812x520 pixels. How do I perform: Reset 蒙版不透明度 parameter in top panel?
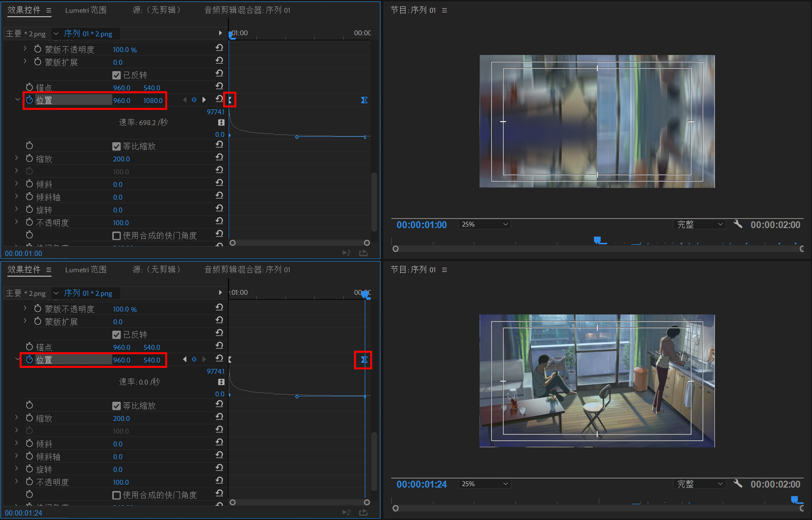[219, 48]
